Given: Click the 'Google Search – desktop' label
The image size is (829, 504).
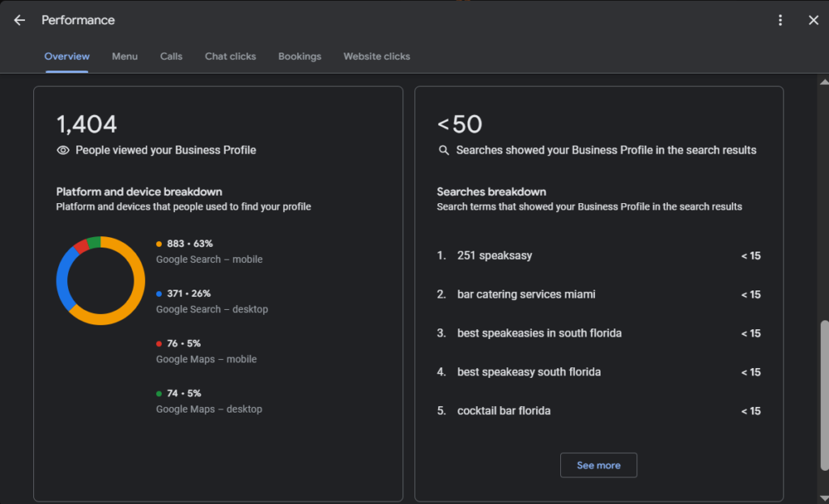Looking at the screenshot, I should pos(212,310).
